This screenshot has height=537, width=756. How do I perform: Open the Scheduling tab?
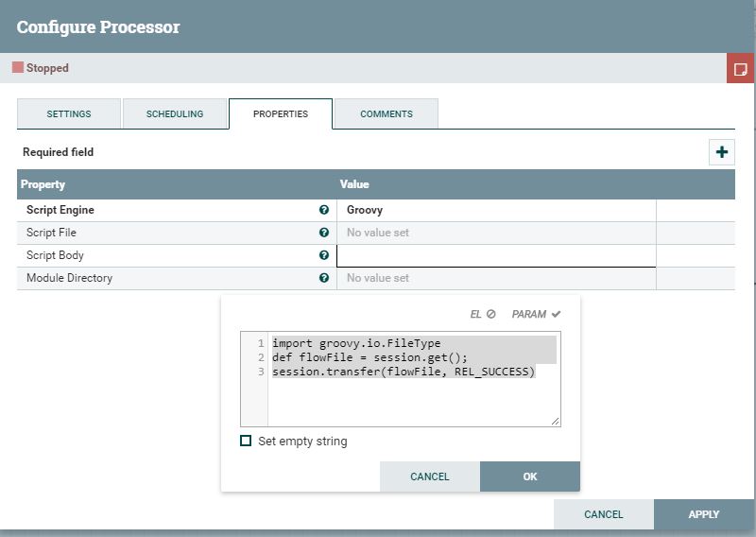(x=175, y=114)
